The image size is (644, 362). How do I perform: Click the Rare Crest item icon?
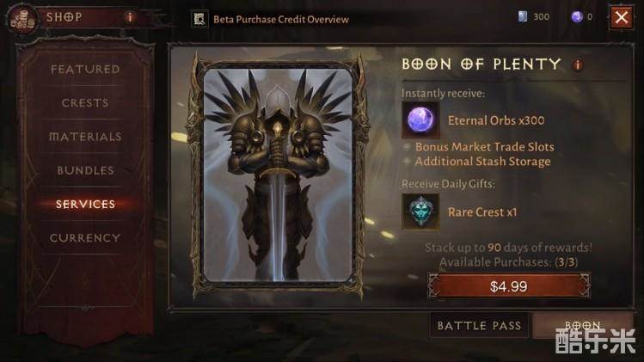[x=420, y=212]
